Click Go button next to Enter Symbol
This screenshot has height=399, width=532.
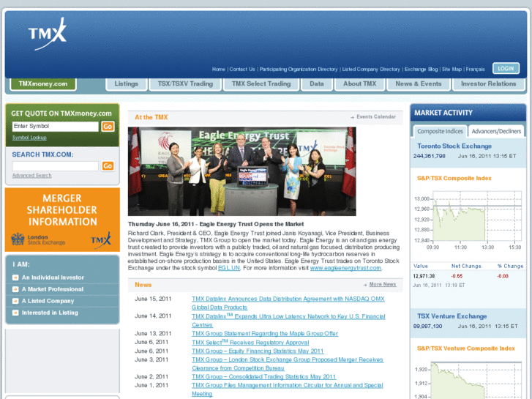tap(108, 127)
